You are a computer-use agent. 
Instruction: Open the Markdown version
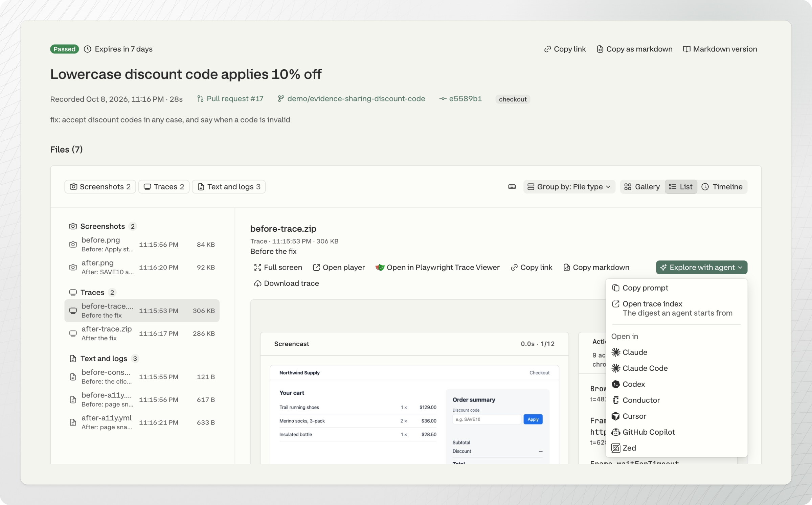click(720, 49)
